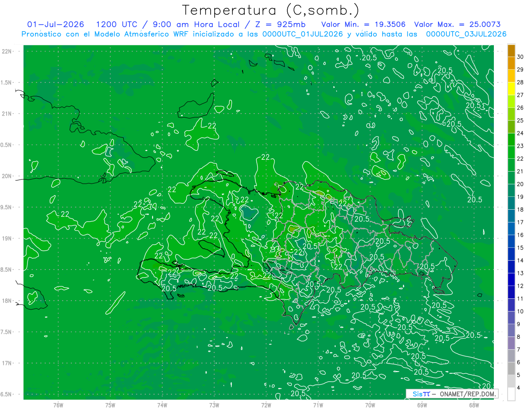Click the "Valor Min. = 19.3506" readout

pos(363,24)
